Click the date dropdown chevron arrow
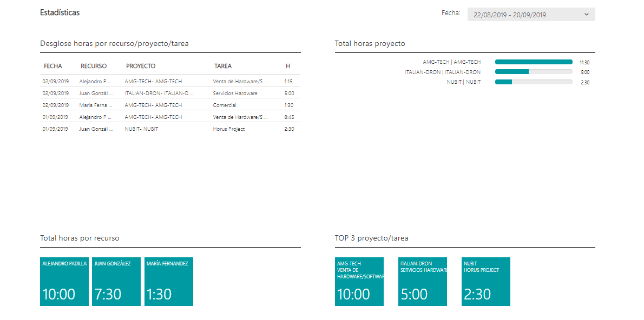Image resolution: width=644 pixels, height=320 pixels. 586,15
